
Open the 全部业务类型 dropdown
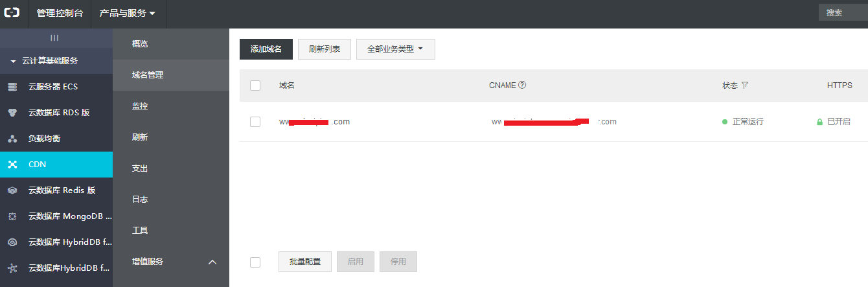[x=395, y=49]
